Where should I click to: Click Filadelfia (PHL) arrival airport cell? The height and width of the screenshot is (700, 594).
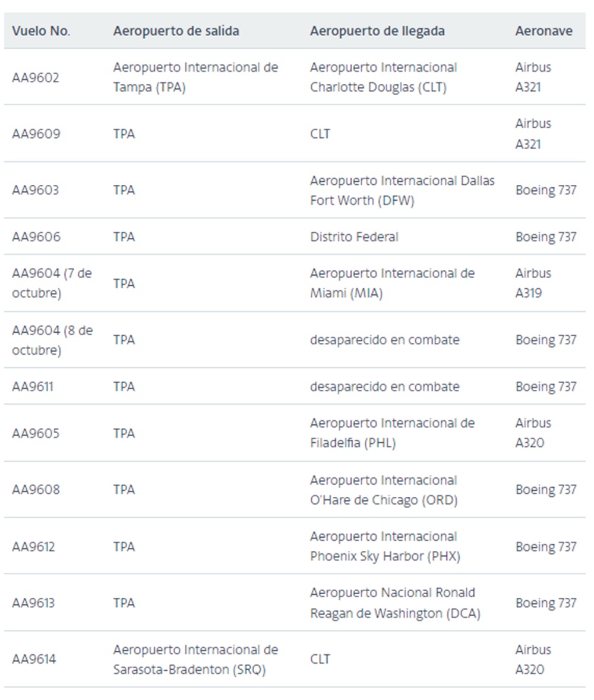[x=392, y=433]
